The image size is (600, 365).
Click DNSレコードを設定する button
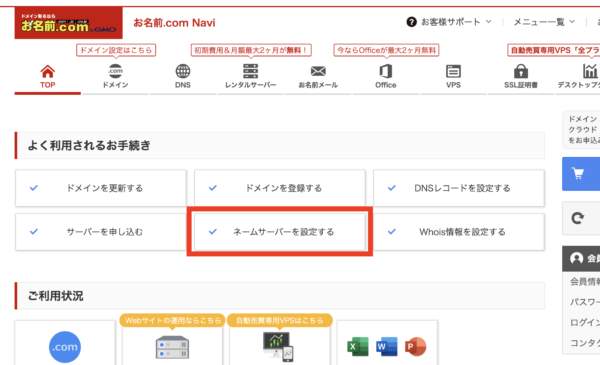[459, 188]
